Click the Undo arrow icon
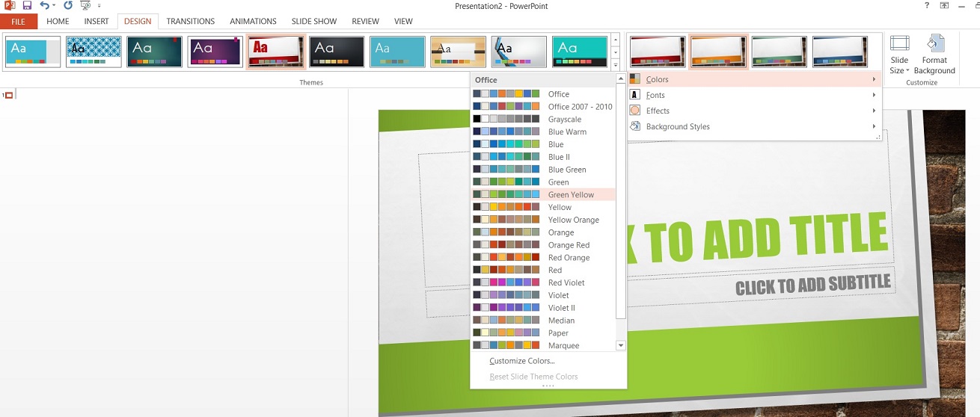 45,6
